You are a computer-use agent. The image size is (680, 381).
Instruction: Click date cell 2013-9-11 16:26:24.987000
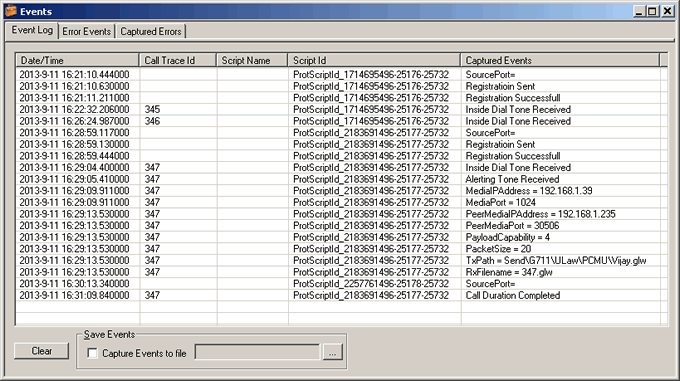click(74, 121)
